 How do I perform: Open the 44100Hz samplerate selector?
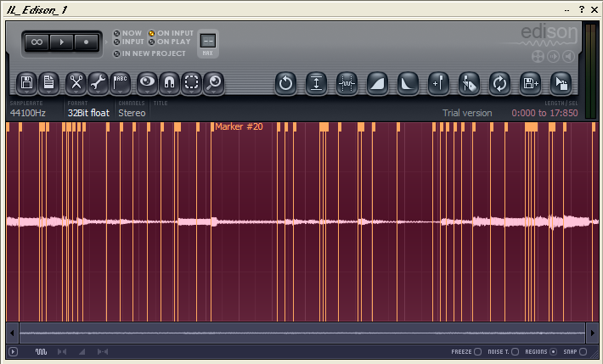pyautogui.click(x=28, y=113)
